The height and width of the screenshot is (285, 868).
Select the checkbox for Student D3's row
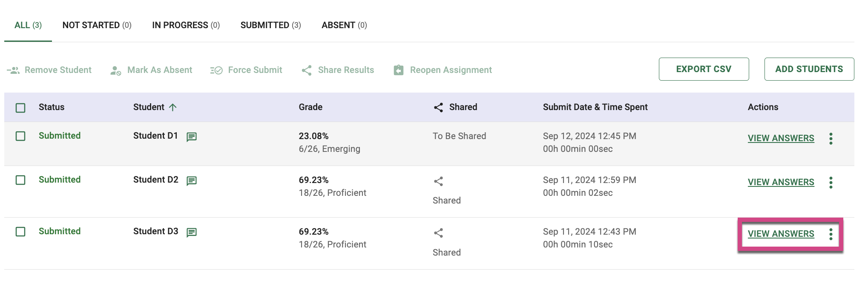click(20, 232)
